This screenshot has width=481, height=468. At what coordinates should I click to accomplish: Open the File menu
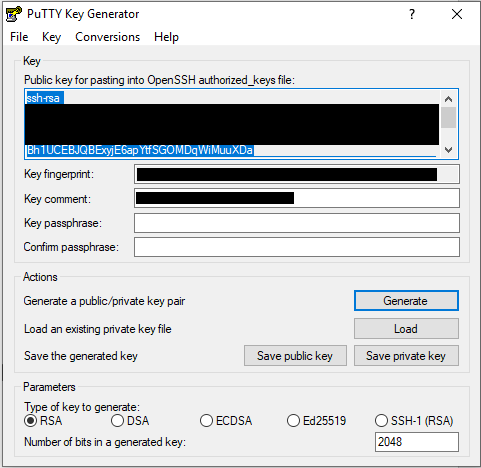[19, 37]
